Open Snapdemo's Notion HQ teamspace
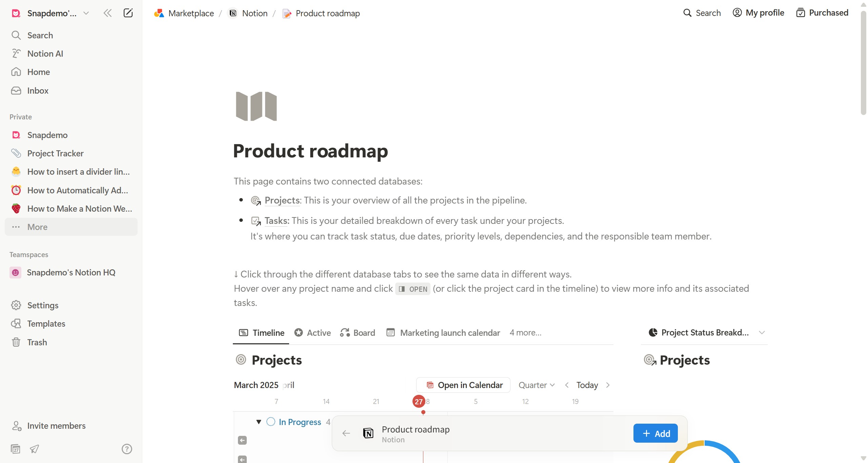The width and height of the screenshot is (868, 463). (x=71, y=272)
